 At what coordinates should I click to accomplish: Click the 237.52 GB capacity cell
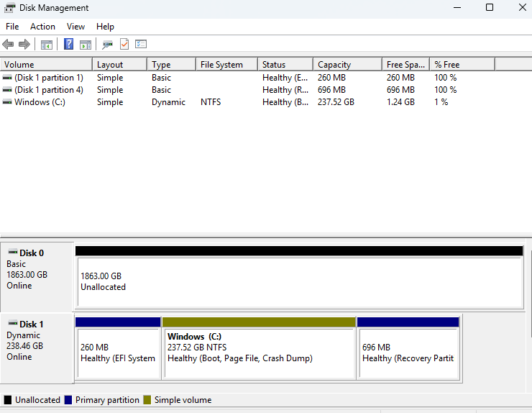(x=336, y=102)
